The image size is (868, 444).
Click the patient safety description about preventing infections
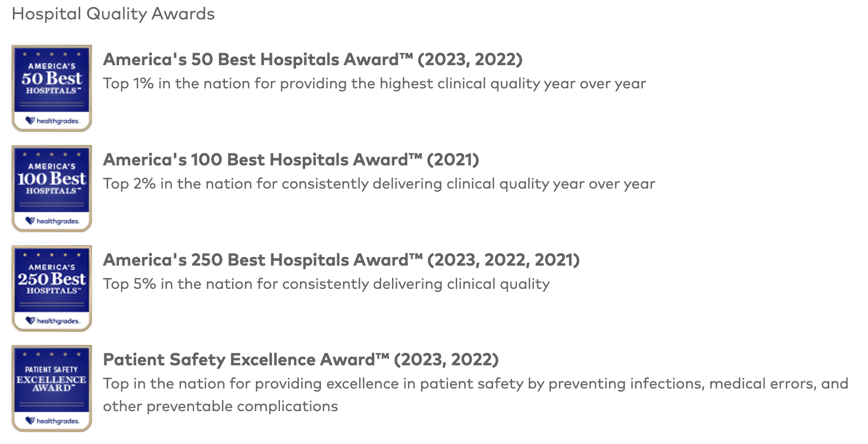coord(475,395)
